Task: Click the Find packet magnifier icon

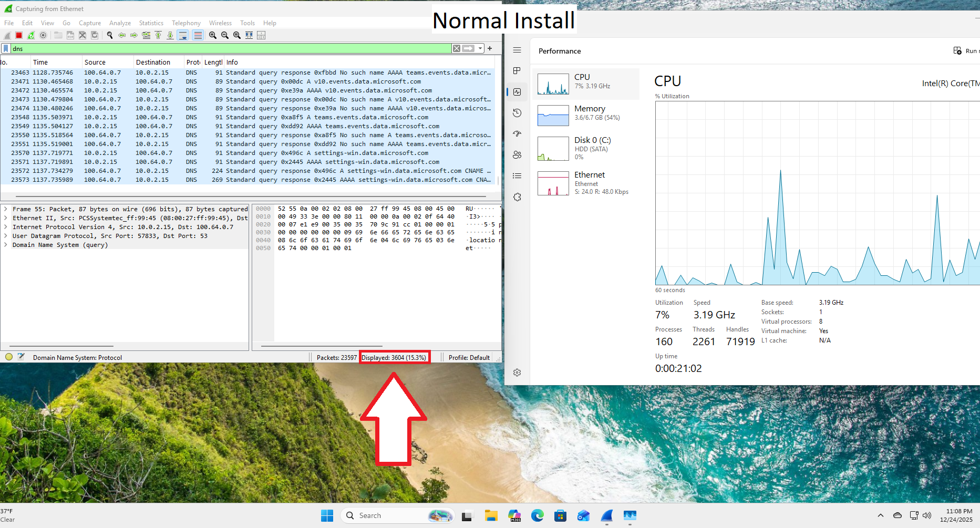Action: (110, 35)
